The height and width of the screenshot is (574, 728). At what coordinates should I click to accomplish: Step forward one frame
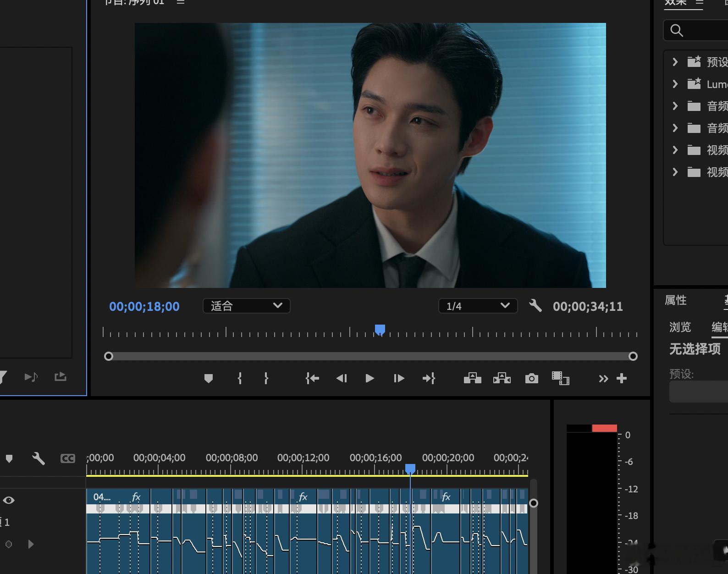click(399, 378)
